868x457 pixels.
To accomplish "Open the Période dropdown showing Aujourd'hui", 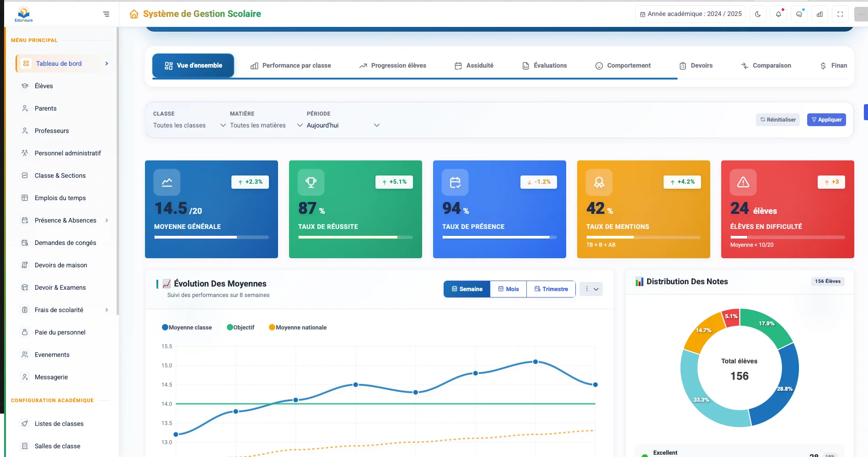I will coord(343,125).
